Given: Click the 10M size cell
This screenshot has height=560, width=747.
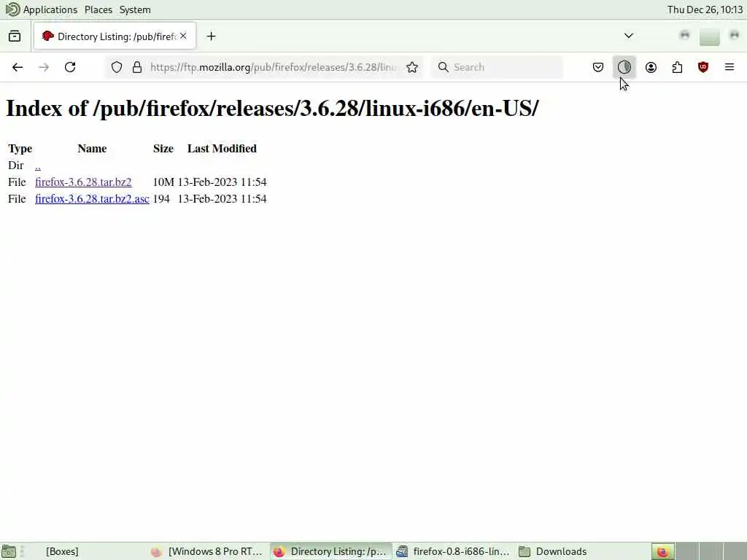Looking at the screenshot, I should click(x=163, y=182).
